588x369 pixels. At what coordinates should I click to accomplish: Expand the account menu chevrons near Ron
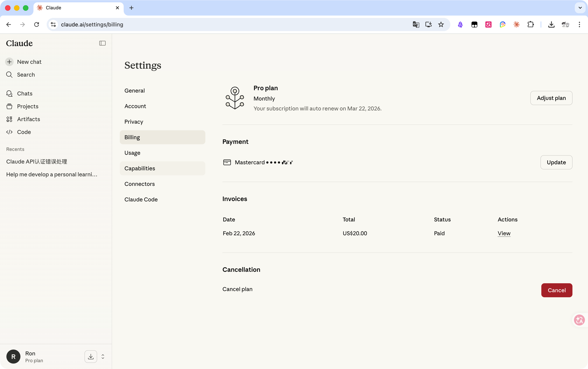point(103,357)
